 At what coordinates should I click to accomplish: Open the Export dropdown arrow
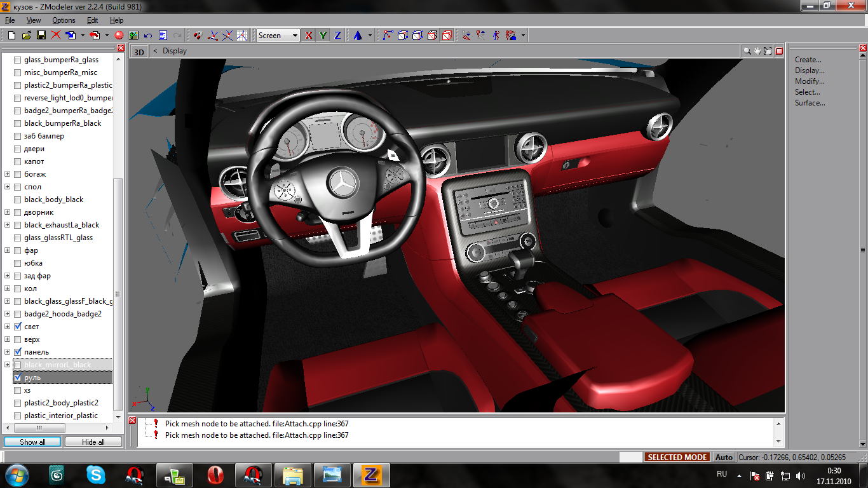(107, 36)
